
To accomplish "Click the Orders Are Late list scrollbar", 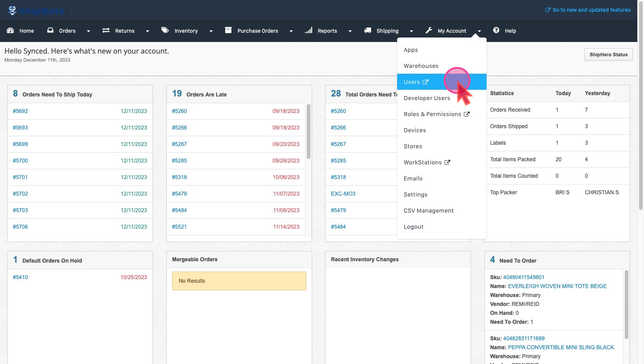I will (x=309, y=131).
